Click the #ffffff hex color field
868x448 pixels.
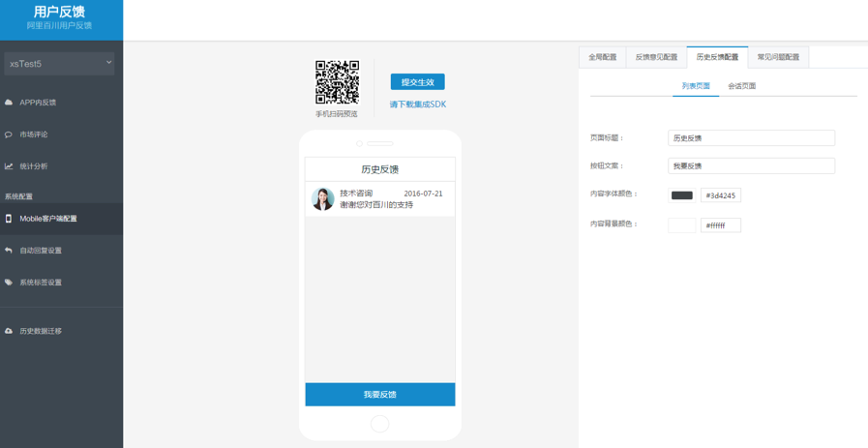point(721,225)
